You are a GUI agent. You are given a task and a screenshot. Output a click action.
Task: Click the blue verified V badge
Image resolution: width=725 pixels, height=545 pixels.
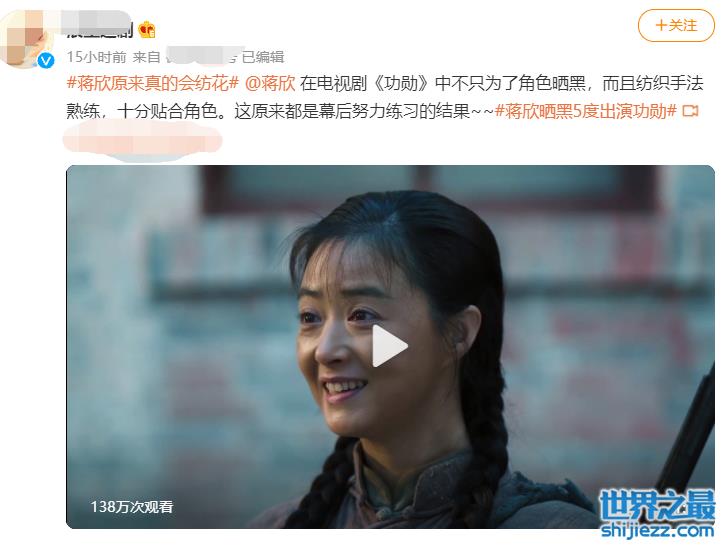coord(46,61)
